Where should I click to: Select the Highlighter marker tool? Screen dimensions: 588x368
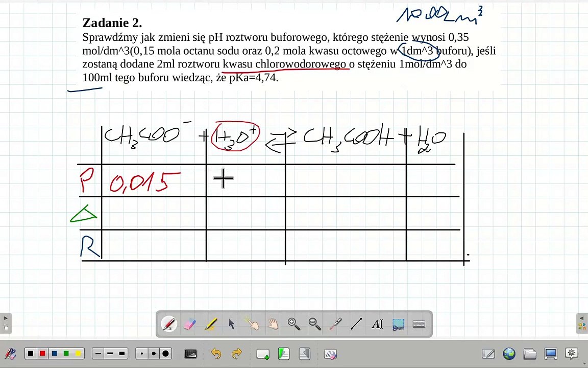point(211,324)
